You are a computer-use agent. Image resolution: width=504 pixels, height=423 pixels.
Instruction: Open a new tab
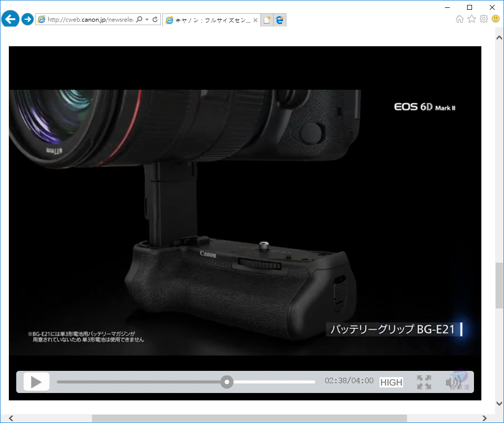[267, 20]
